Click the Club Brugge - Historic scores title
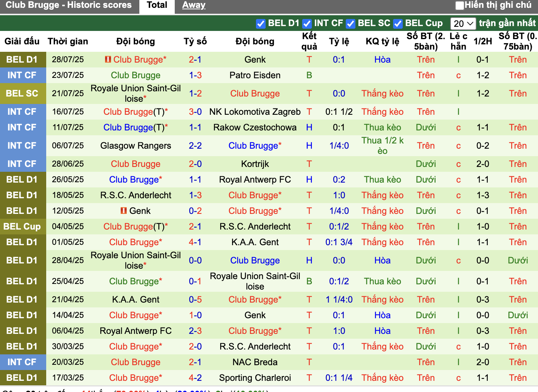The image size is (538, 392). 69,5
